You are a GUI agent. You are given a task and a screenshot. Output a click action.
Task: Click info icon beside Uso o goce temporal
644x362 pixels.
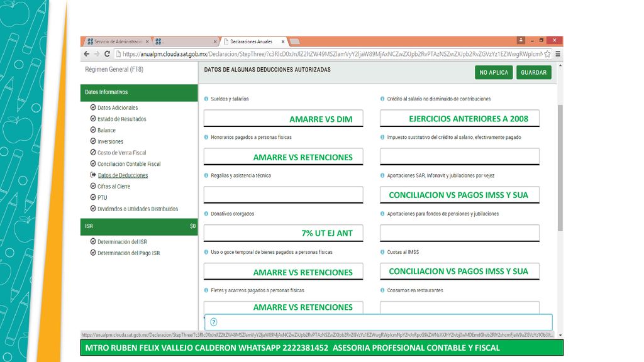point(206,252)
